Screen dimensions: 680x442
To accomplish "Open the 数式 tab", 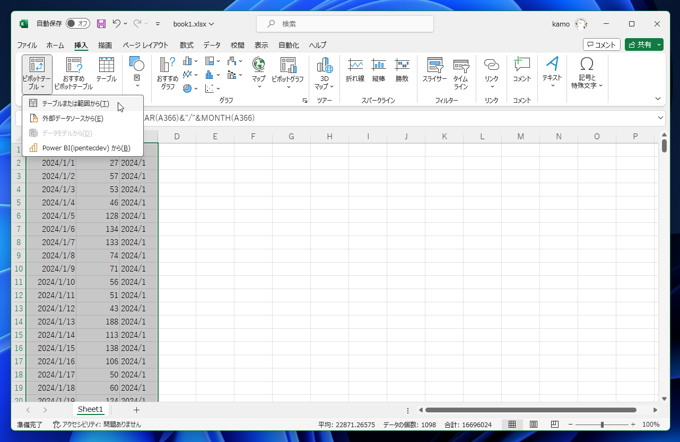I will (x=186, y=45).
